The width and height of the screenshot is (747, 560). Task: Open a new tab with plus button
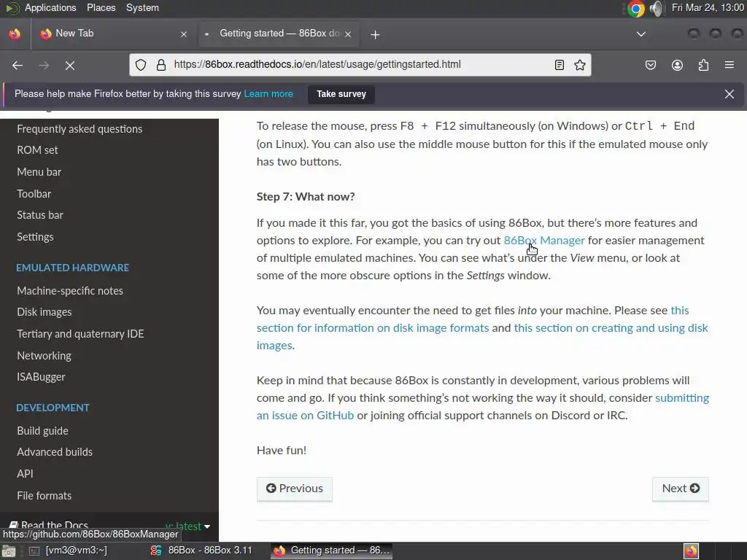(x=376, y=34)
